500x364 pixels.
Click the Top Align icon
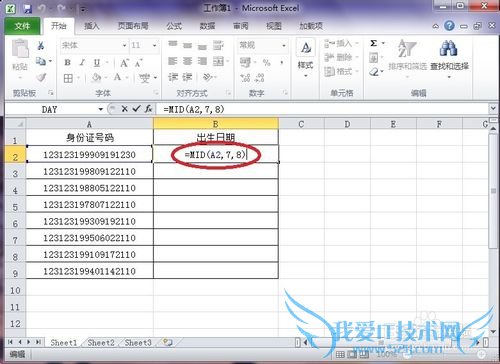[173, 45]
